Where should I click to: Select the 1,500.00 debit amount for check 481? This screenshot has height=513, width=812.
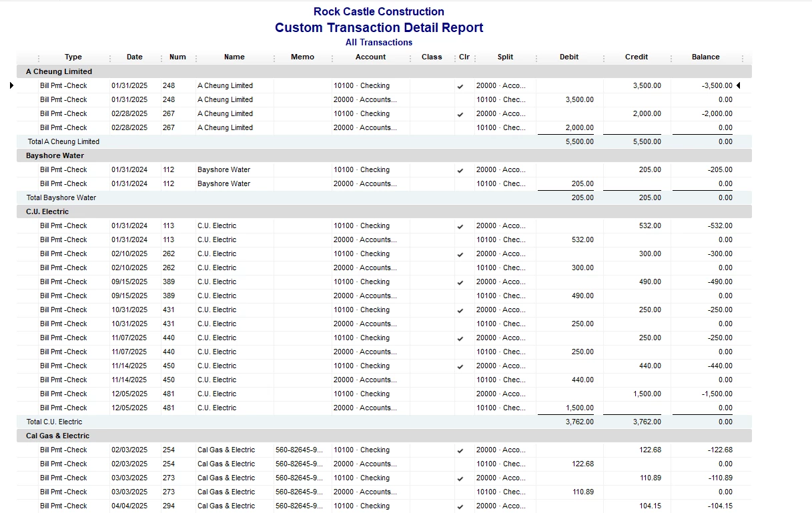(580, 408)
